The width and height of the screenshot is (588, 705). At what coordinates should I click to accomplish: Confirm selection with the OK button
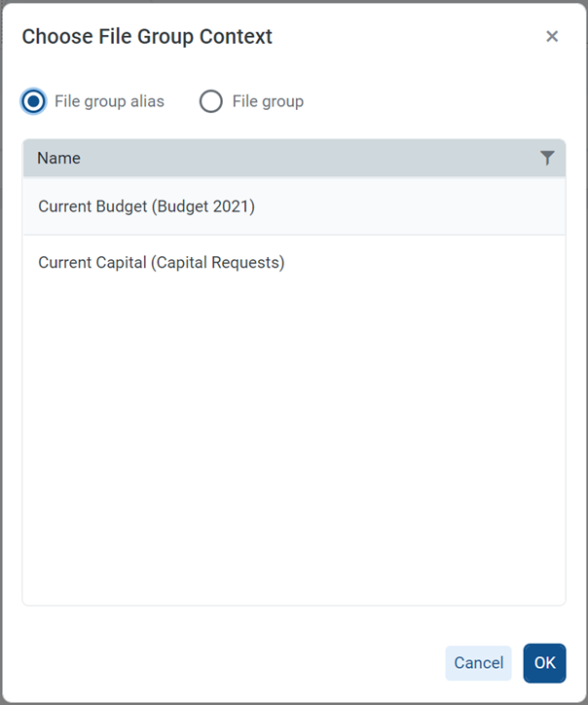coord(544,663)
